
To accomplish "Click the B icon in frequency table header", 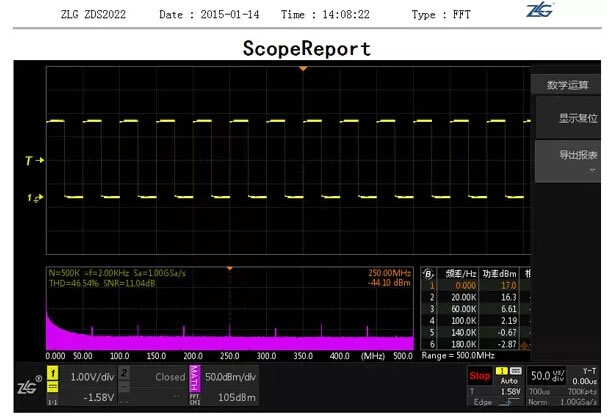I will [x=428, y=272].
